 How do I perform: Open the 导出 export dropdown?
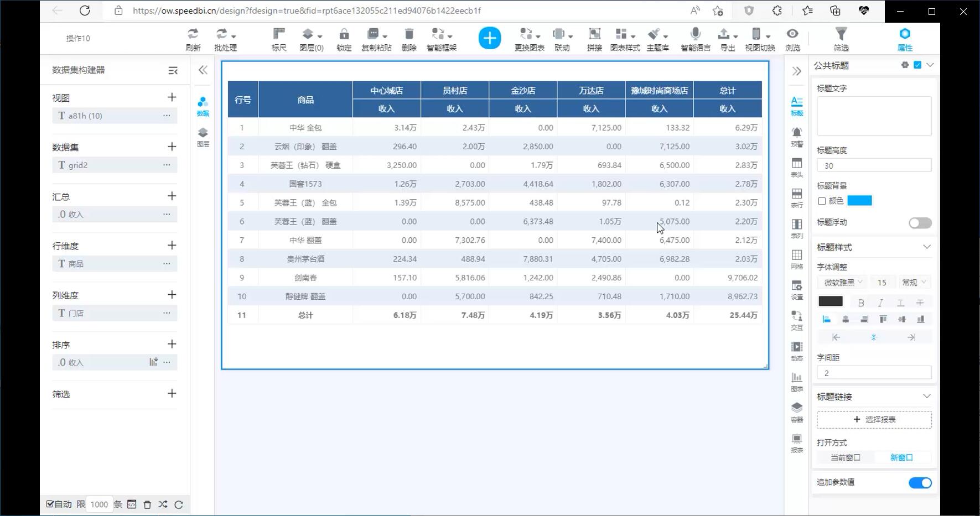point(727,34)
